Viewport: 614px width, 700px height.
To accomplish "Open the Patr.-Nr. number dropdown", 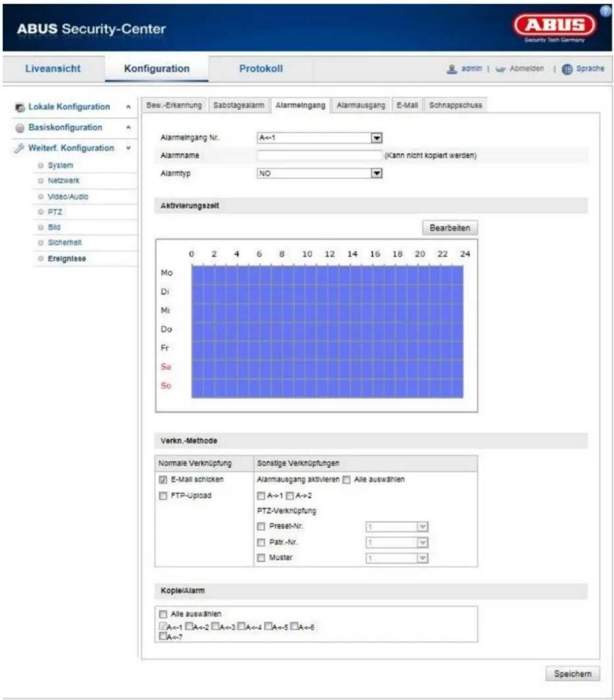I will click(x=397, y=543).
